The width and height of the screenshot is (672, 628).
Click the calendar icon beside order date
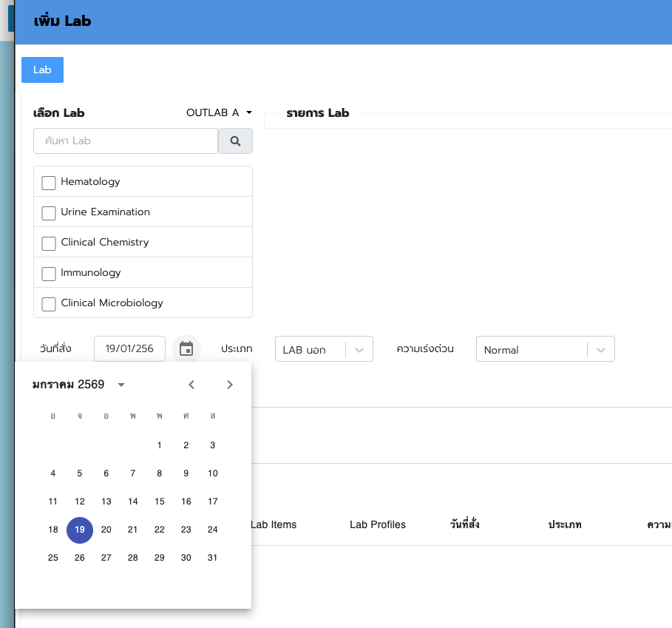coord(186,349)
